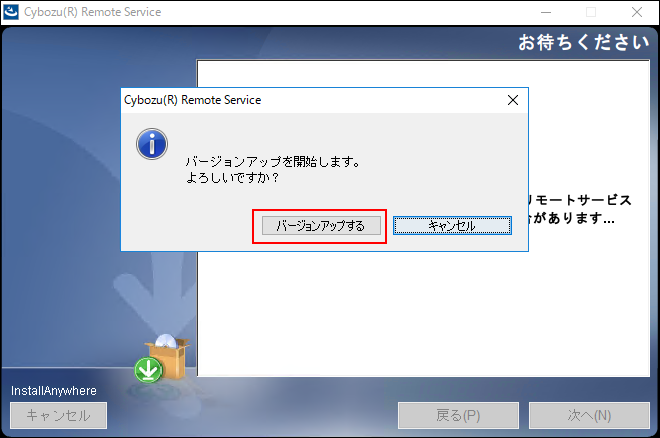Click the 戻る(P) button
660x438 pixels.
[x=458, y=416]
